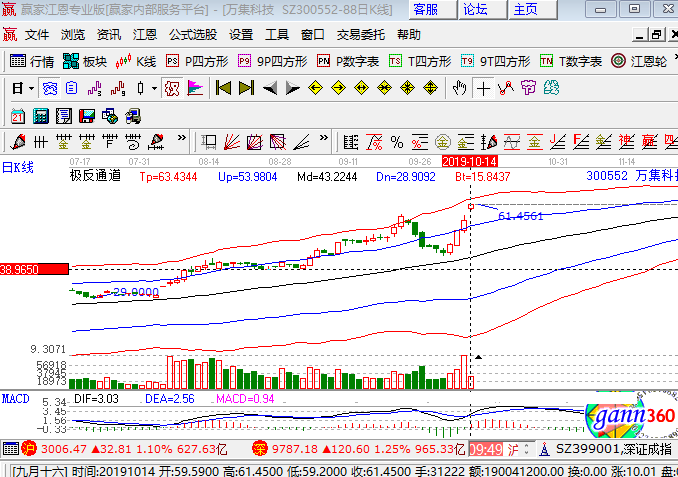This screenshot has height=477, width=678.
Task: Click the blue clipboard notes icon
Action: click(71, 88)
